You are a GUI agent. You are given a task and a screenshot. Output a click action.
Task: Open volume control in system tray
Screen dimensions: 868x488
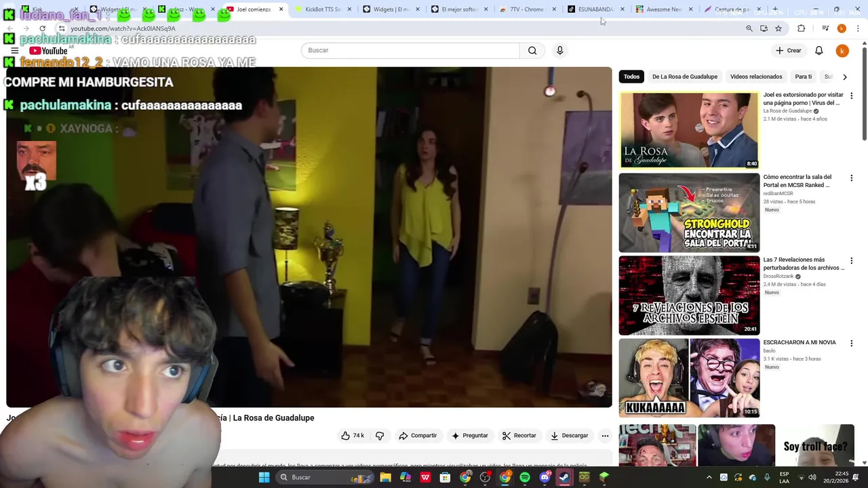click(x=812, y=477)
